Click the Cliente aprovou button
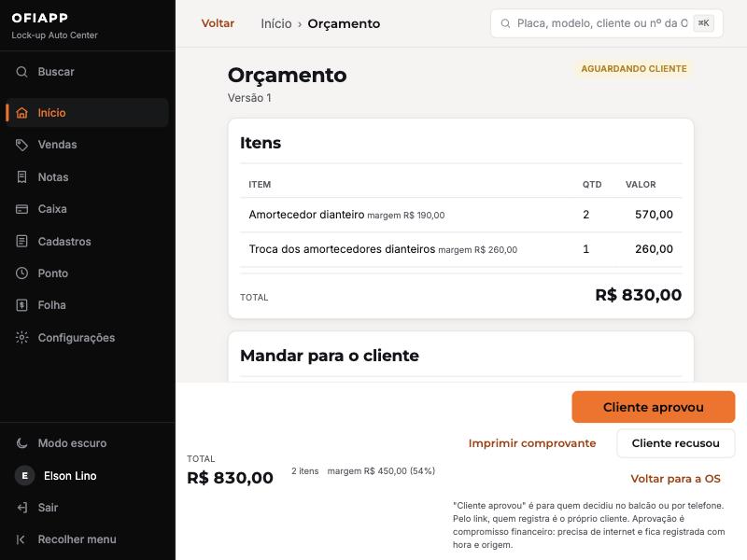 coord(653,407)
